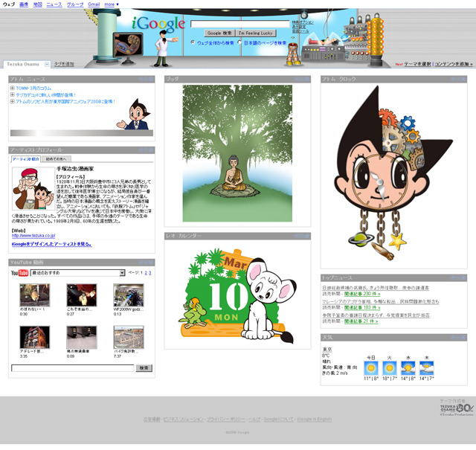Click Tuesday (火) weather forecast icon
Image resolution: width=476 pixels, height=450 pixels.
coord(390,368)
